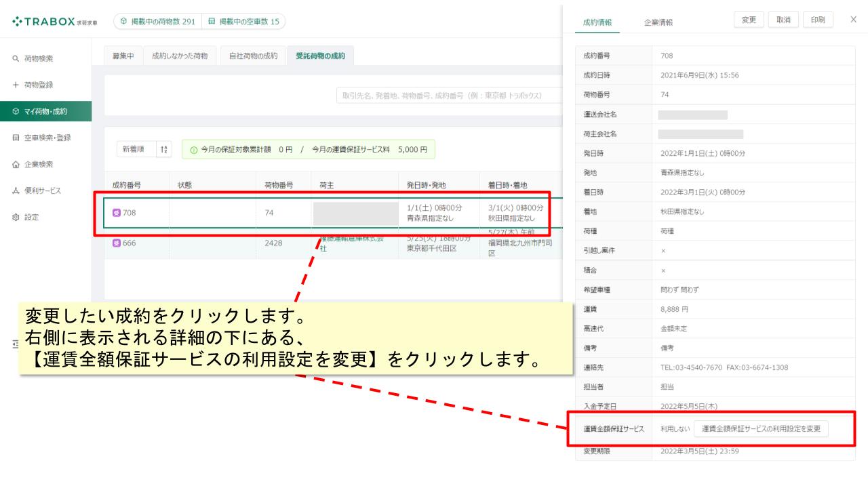868x488 pixels.
Task: Click 運賃全額保証サービスの利用設定を変更 button
Action: tap(761, 428)
